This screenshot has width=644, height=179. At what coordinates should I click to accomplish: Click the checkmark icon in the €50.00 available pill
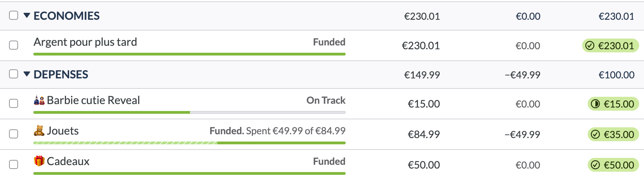[x=595, y=165]
